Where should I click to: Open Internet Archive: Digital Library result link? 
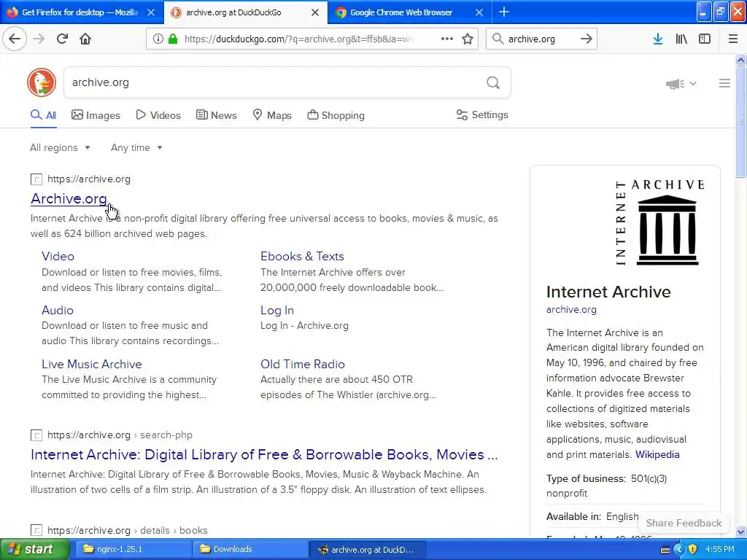coord(264,454)
